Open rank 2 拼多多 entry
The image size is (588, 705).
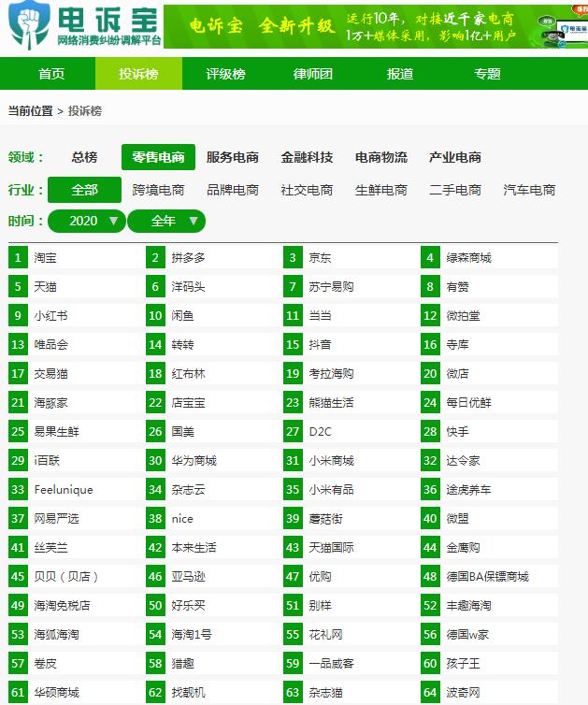pos(212,258)
